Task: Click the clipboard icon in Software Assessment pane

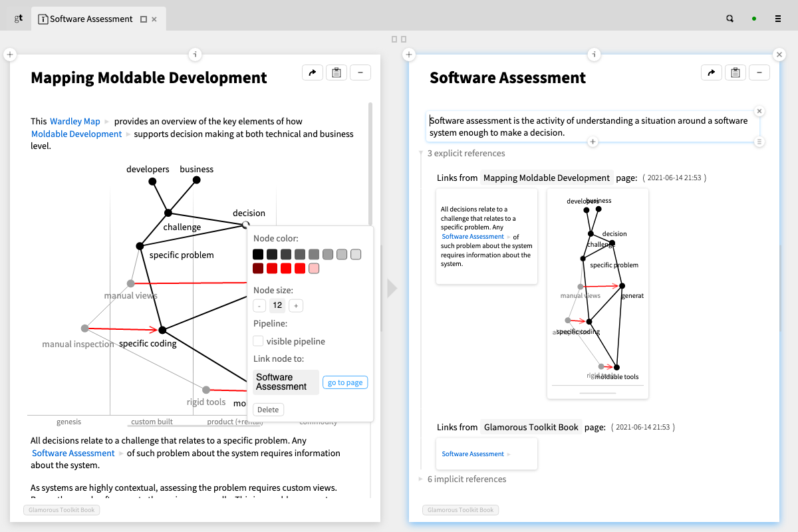Action: pyautogui.click(x=735, y=72)
